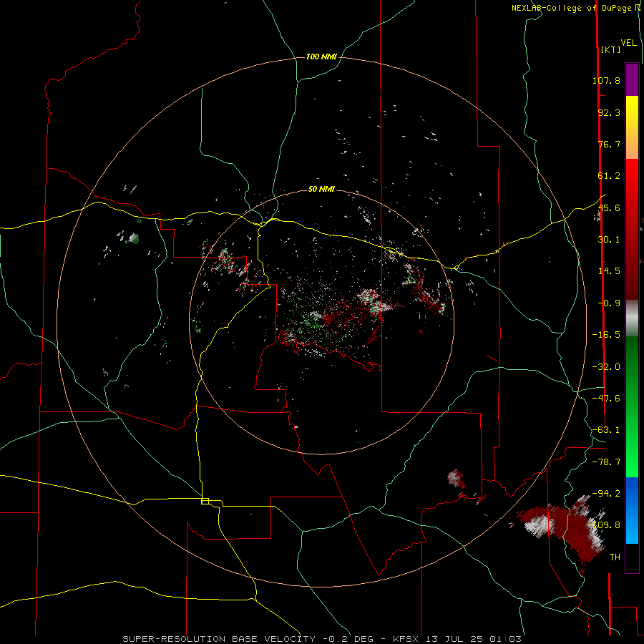
Task: Click the "13 JUL 25" date in caption
Action: pos(456,639)
